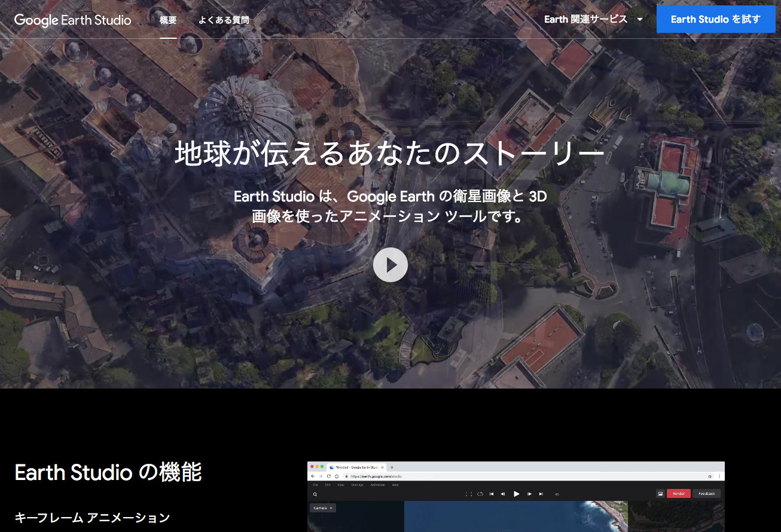Viewport: 781px width, 532px height.
Task: Expand the Earth 関連サービス dropdown
Action: (593, 19)
